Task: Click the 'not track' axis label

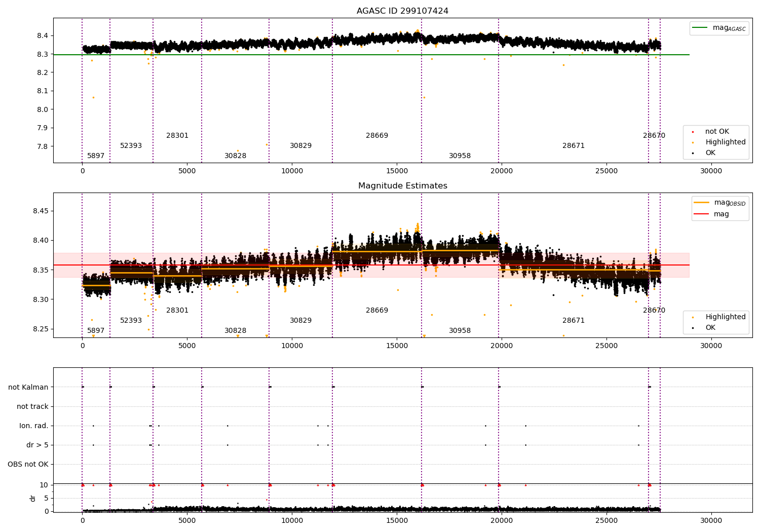Action: (32, 406)
